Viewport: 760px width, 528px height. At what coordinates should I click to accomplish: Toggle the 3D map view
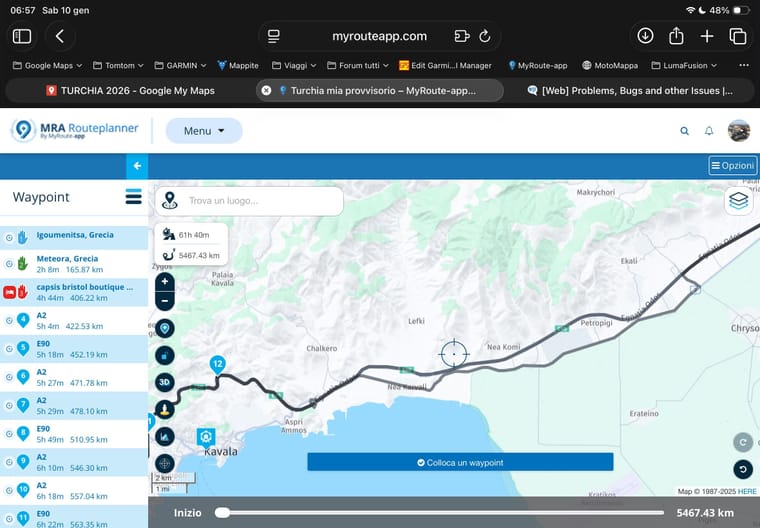pyautogui.click(x=165, y=382)
